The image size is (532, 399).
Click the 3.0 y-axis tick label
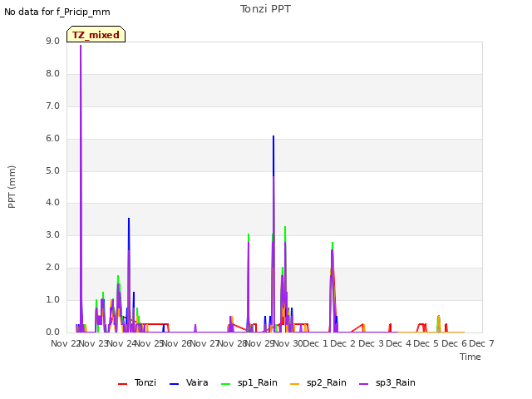pos(52,234)
